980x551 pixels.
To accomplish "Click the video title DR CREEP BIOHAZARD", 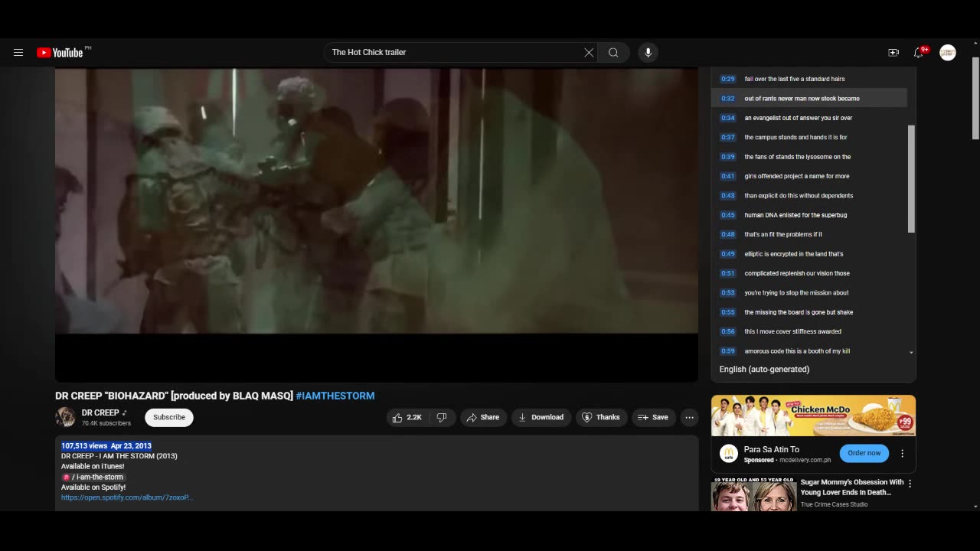I will [175, 396].
